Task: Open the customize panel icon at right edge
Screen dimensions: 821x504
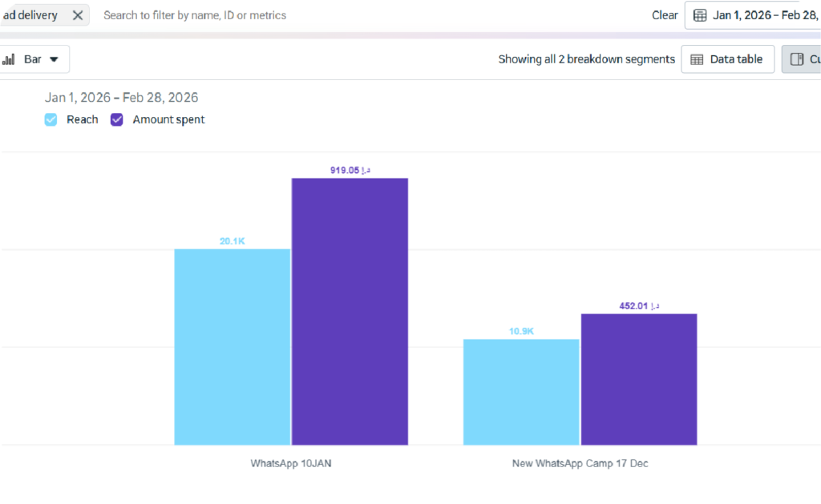Action: tap(797, 59)
